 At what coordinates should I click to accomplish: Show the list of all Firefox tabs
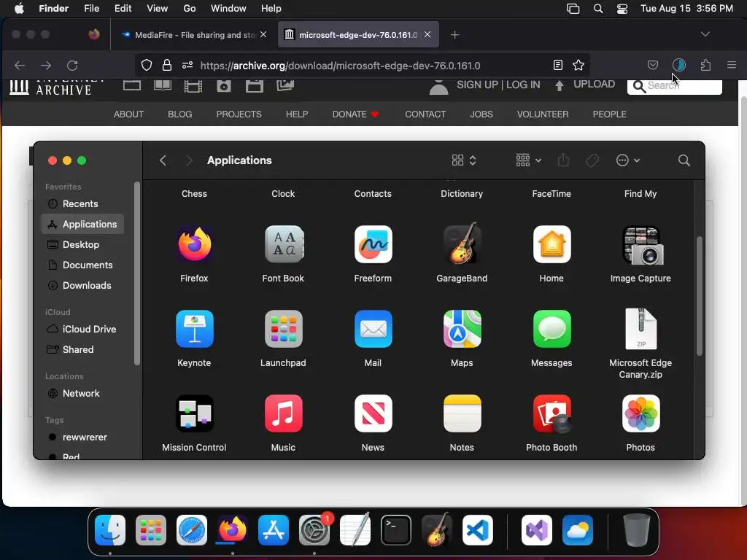(x=705, y=34)
